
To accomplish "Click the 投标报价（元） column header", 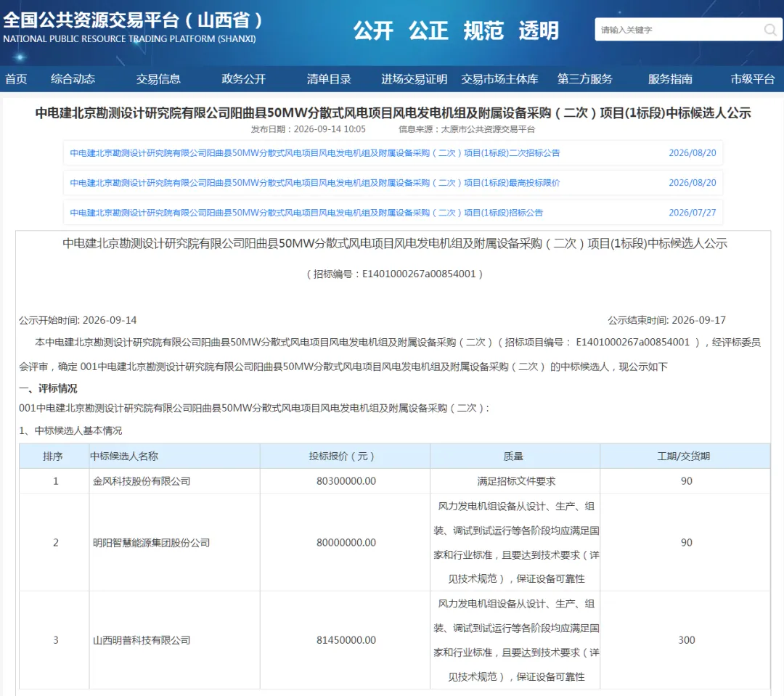I will click(345, 456).
